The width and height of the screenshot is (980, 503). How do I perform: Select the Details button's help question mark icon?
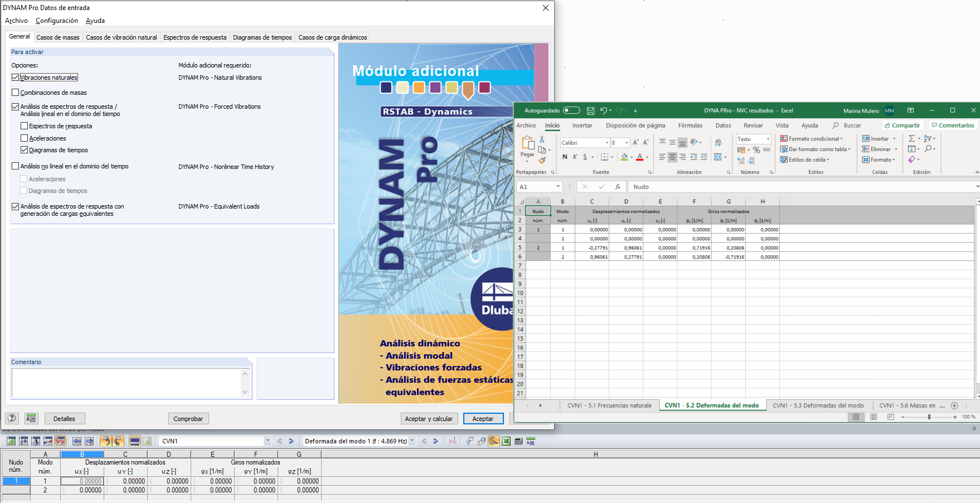click(x=12, y=418)
